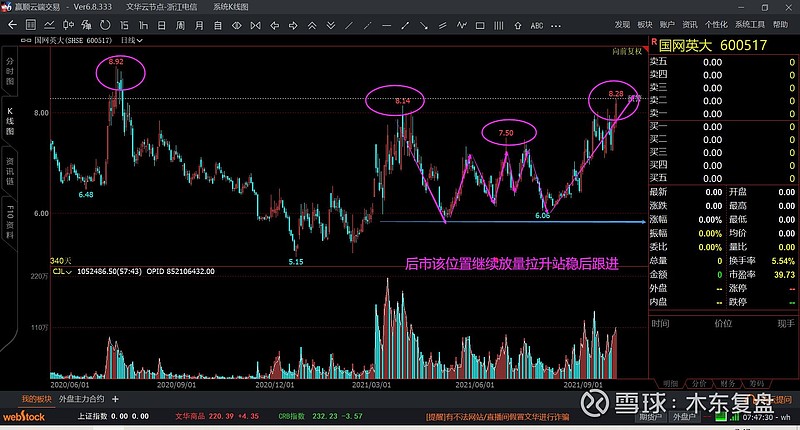This screenshot has height=430, width=800.
Task: Open the 资讯 menu
Action: [x=690, y=24]
